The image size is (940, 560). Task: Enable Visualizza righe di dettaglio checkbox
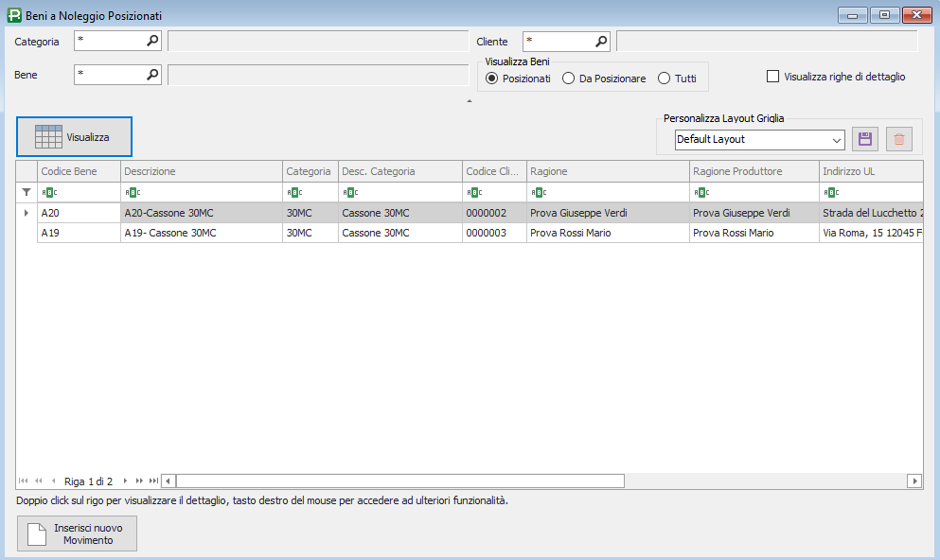click(772, 76)
